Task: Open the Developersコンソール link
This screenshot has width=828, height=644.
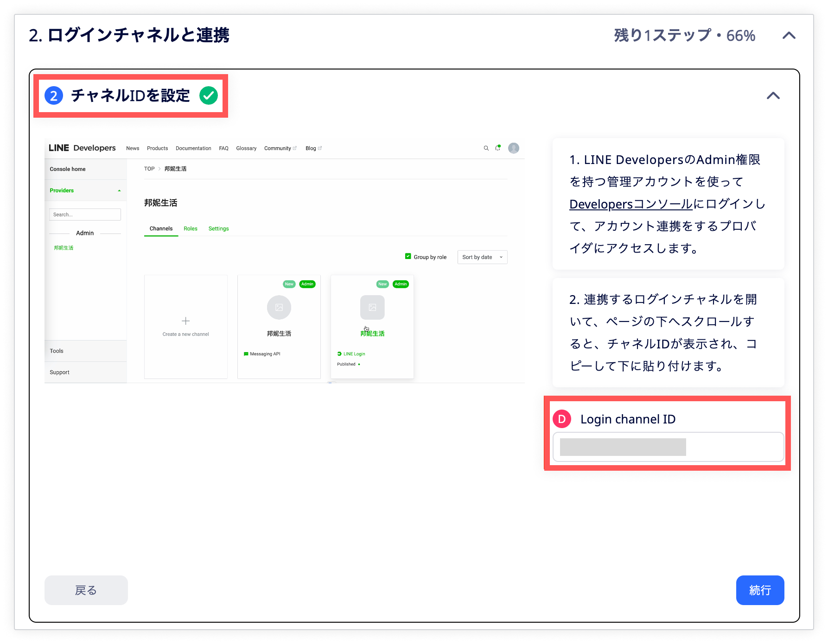Action: 631,204
